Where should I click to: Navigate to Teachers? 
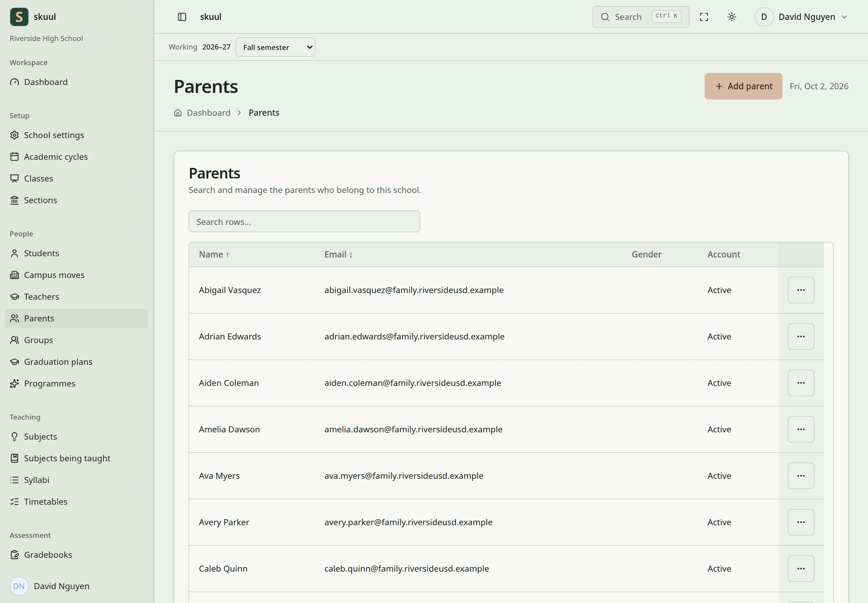tap(77, 297)
